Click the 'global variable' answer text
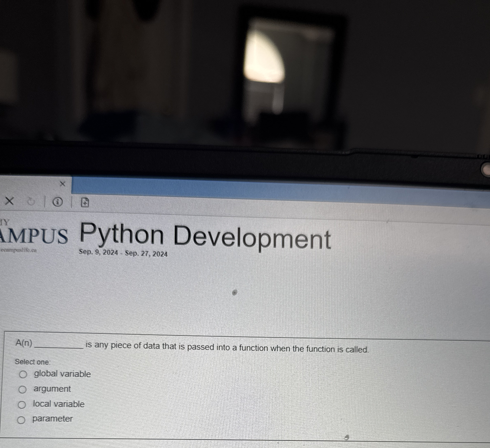The width and height of the screenshot is (490, 448). (x=62, y=374)
